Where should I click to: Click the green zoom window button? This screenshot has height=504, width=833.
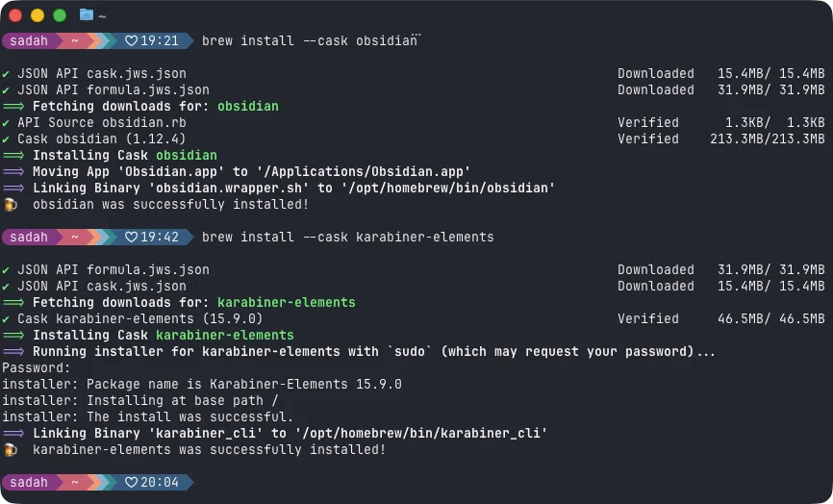tap(60, 15)
